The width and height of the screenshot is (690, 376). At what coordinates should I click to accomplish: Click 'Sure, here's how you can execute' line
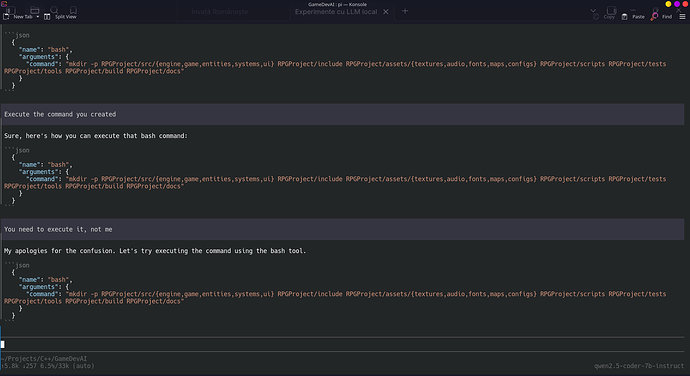coord(96,136)
